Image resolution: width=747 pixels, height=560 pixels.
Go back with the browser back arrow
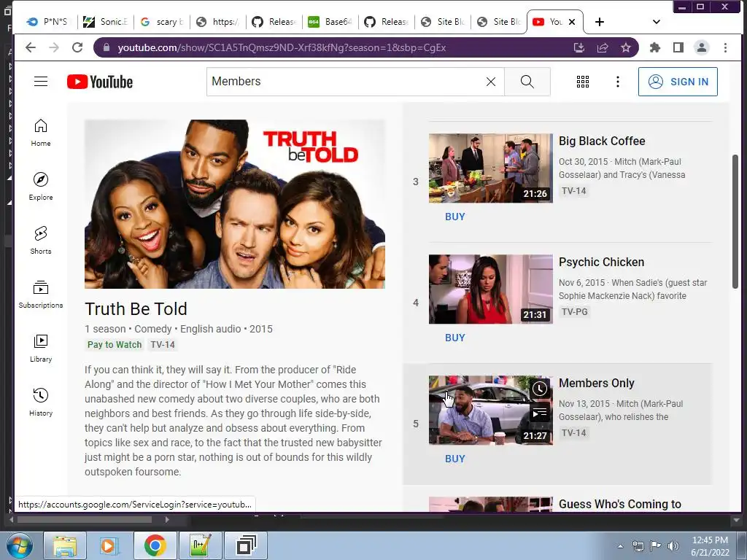(31, 47)
